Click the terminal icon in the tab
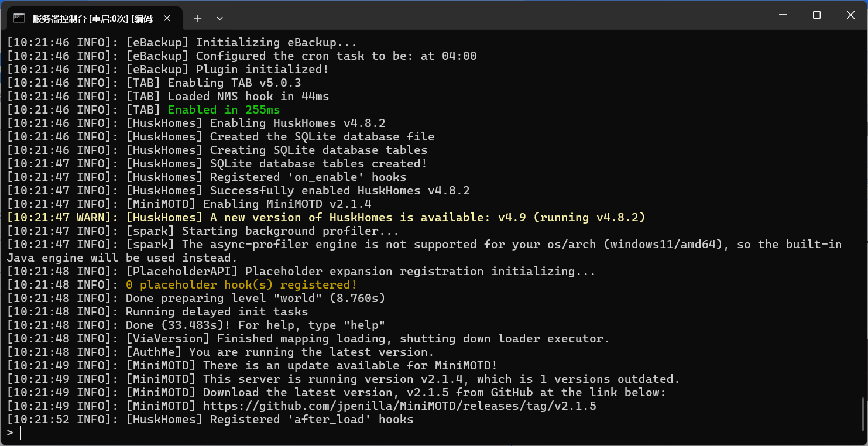868x446 pixels. [x=19, y=18]
